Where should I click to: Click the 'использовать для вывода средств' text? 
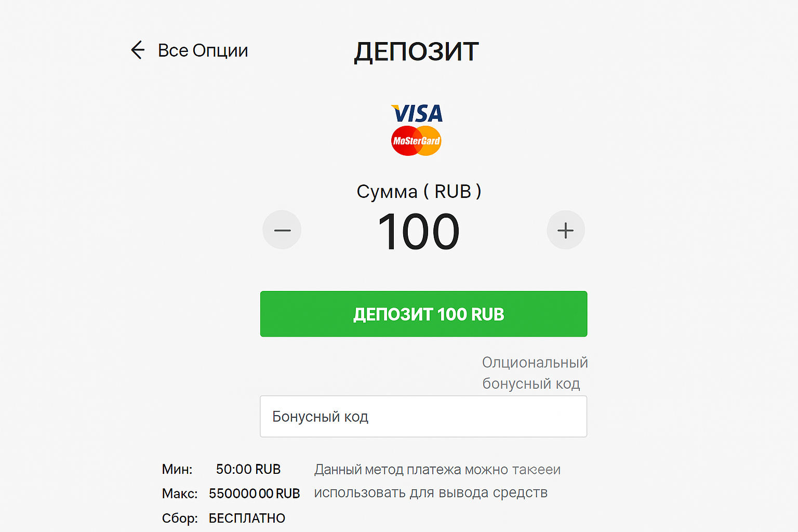coord(431,493)
